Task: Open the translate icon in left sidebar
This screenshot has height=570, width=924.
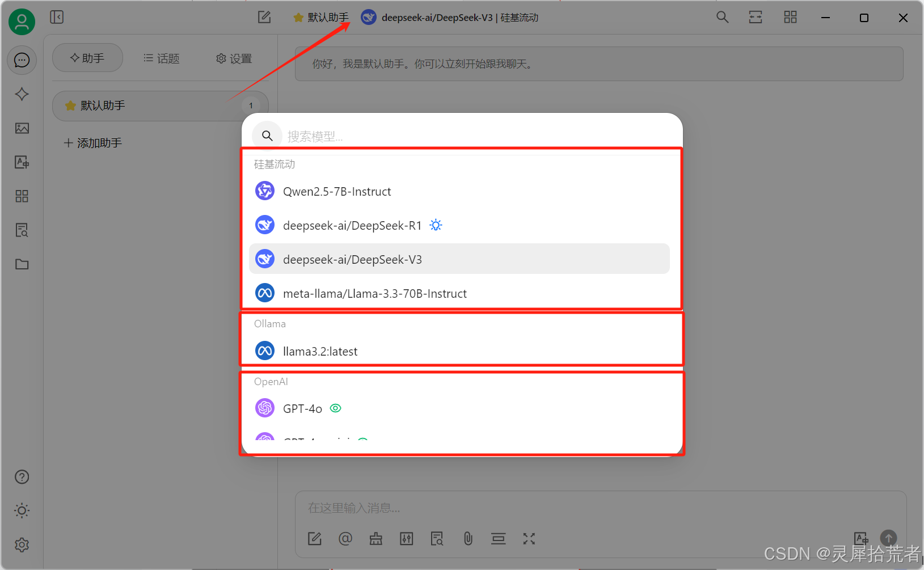Action: (x=22, y=162)
